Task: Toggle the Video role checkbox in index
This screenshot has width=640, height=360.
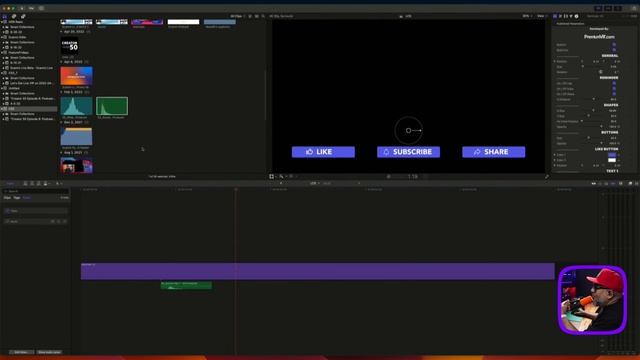Action: (x=7, y=221)
